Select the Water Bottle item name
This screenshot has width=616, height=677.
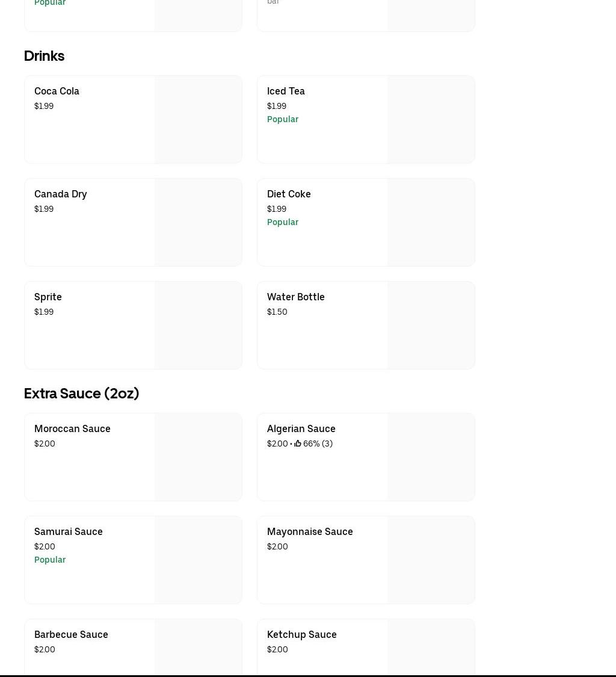pos(295,297)
